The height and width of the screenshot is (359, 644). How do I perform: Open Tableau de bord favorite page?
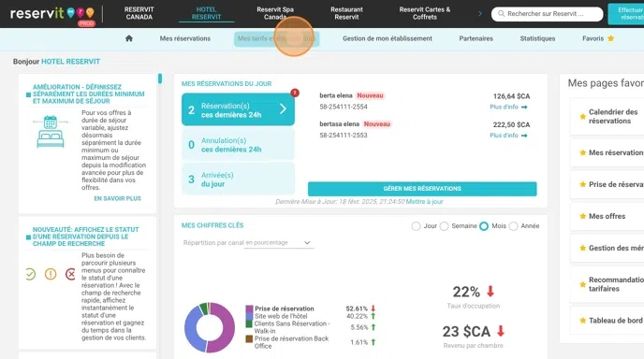(x=607, y=321)
